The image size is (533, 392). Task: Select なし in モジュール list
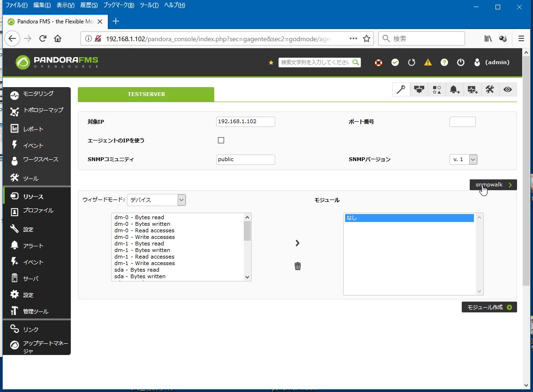409,218
